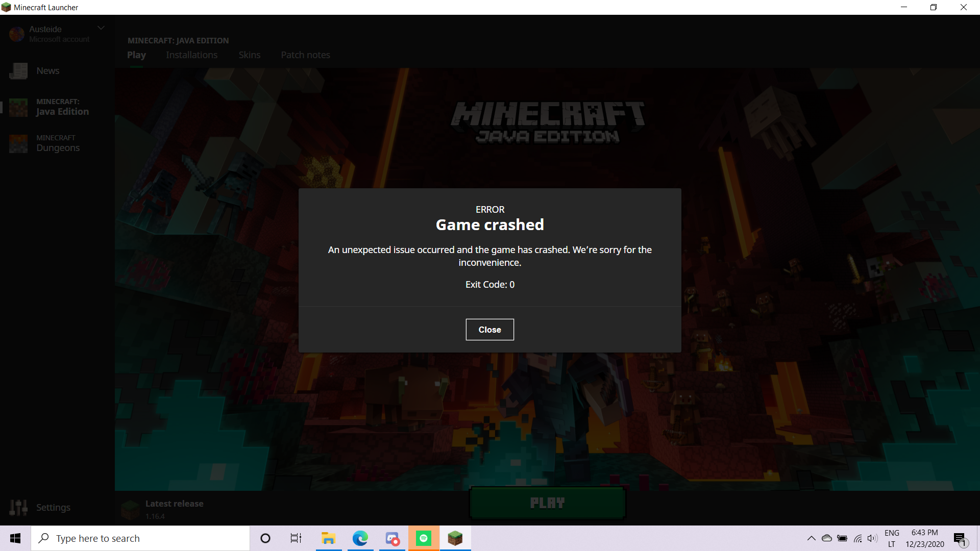Open File Explorer from the taskbar

pyautogui.click(x=328, y=538)
